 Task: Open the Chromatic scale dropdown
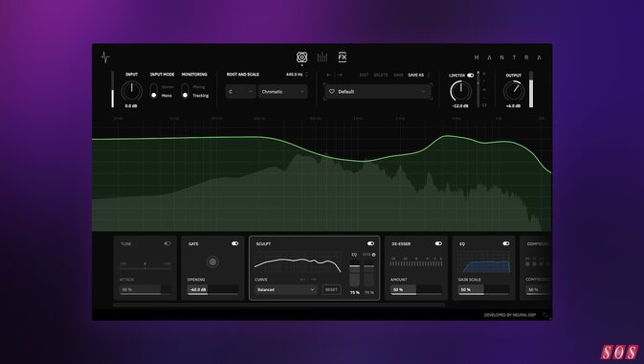pos(283,92)
